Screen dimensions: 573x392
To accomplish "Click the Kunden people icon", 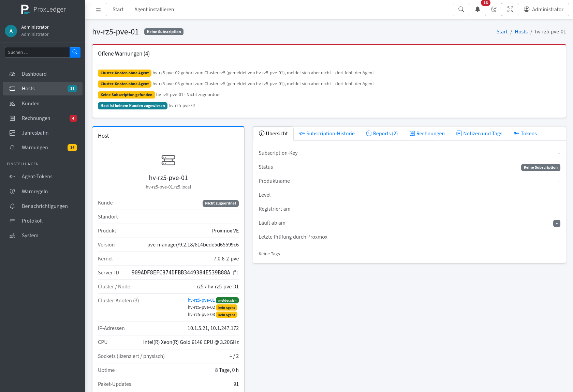I will tap(12, 104).
